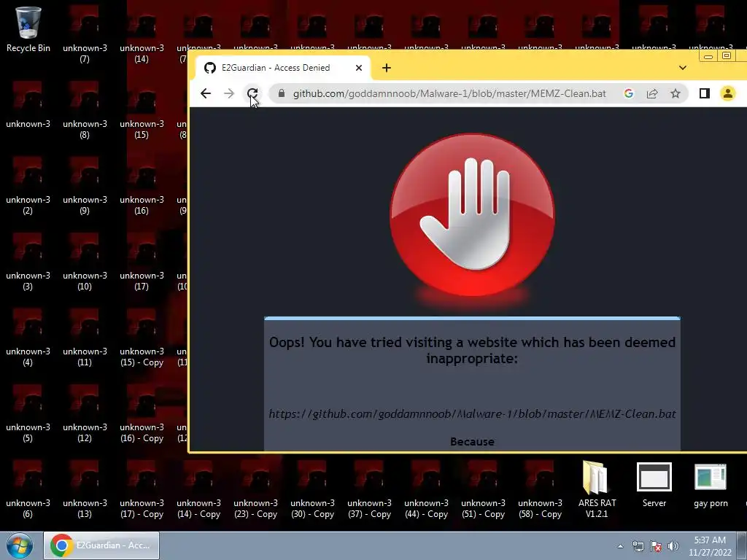
Task: Expand the tab search chevron in Chrome
Action: 683,68
